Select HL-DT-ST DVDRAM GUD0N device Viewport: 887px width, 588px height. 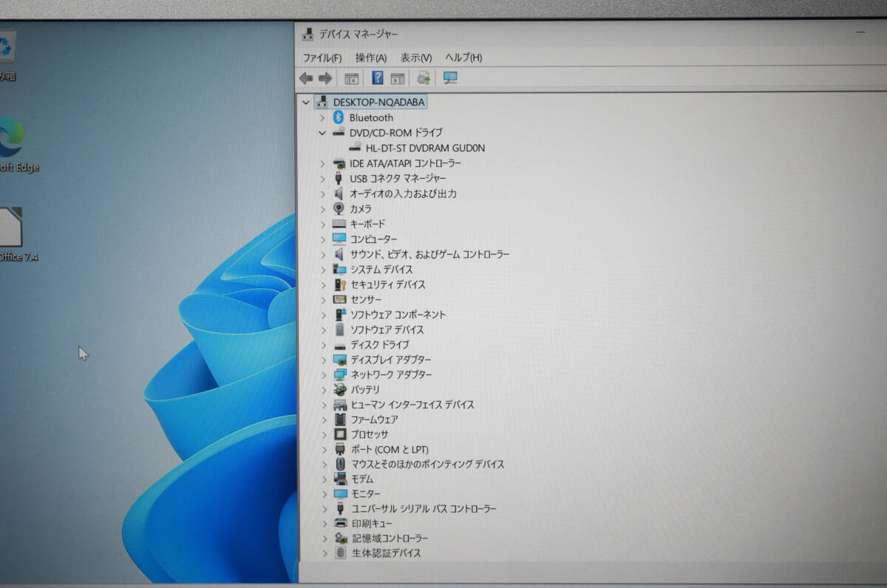click(425, 148)
